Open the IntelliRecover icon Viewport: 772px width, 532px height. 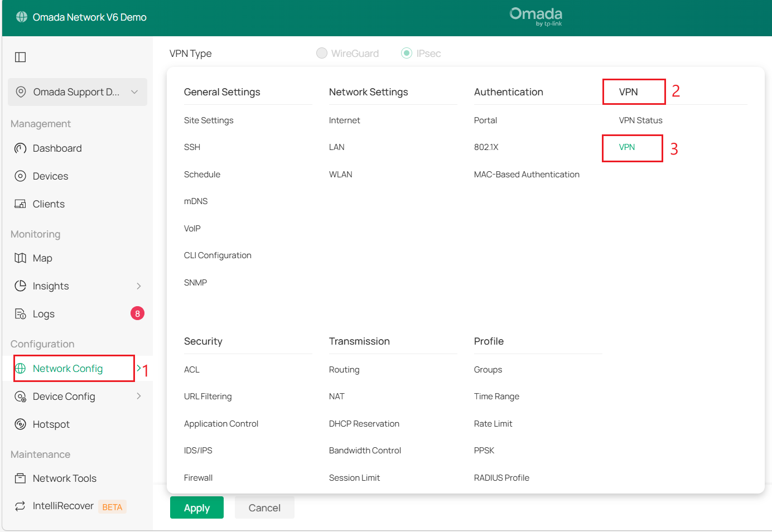pyautogui.click(x=21, y=506)
